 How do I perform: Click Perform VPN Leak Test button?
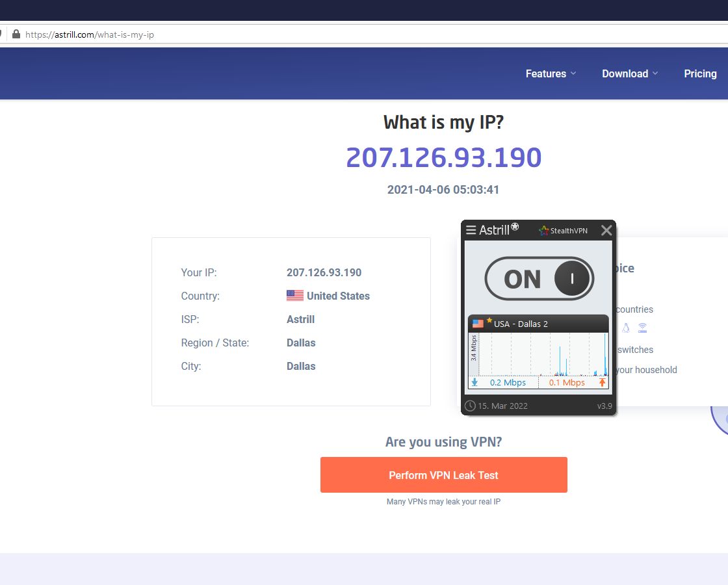pyautogui.click(x=444, y=475)
